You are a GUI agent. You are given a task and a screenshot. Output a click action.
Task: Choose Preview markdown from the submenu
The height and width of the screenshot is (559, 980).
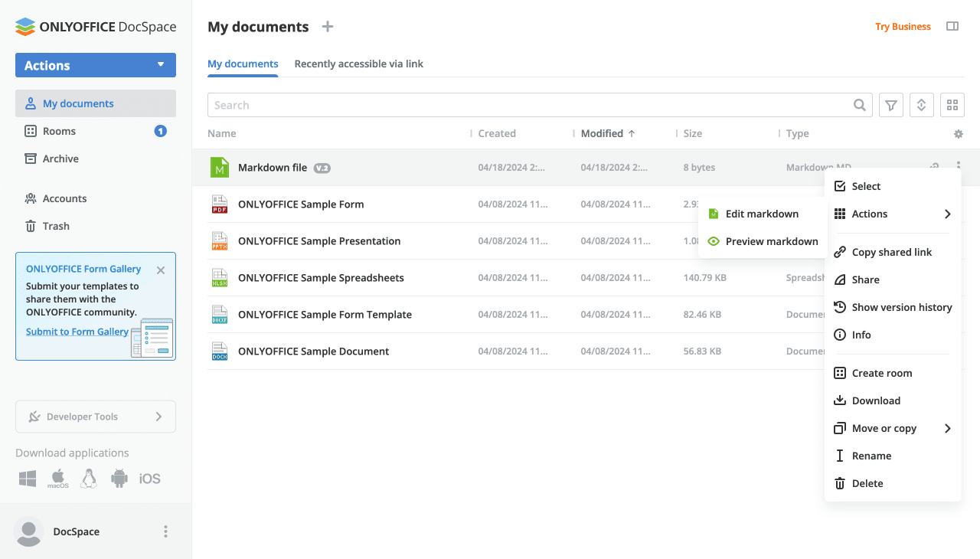(763, 241)
